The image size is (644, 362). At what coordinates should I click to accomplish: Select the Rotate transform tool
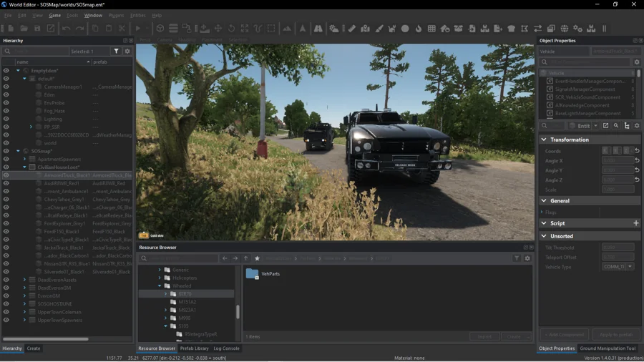click(x=232, y=29)
